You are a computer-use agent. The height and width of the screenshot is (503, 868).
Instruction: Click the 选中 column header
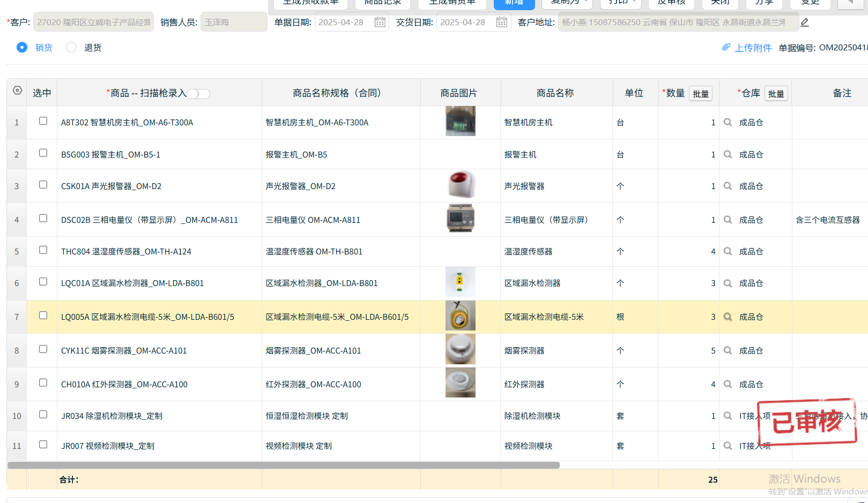click(42, 93)
